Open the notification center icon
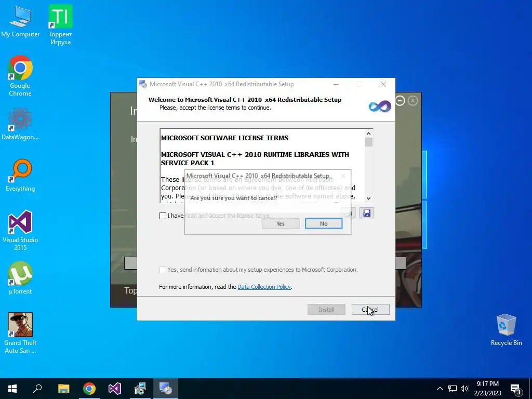 pos(516,390)
